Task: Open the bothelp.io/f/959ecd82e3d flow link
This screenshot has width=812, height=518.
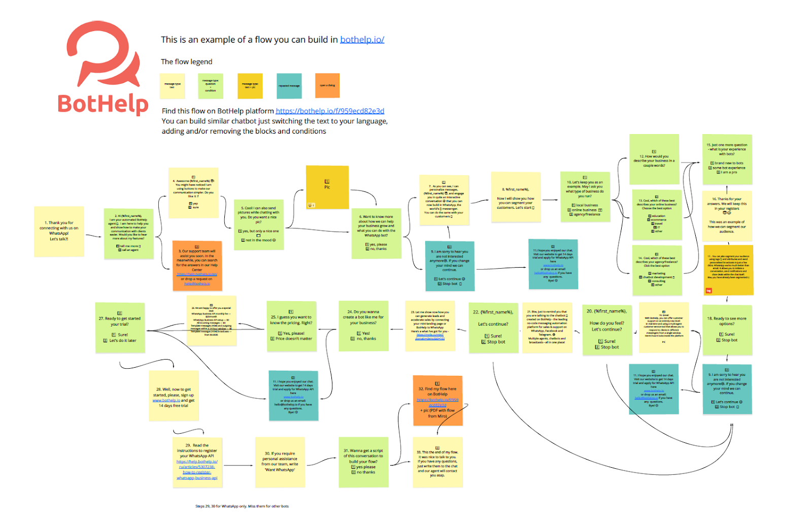Action: click(330, 111)
